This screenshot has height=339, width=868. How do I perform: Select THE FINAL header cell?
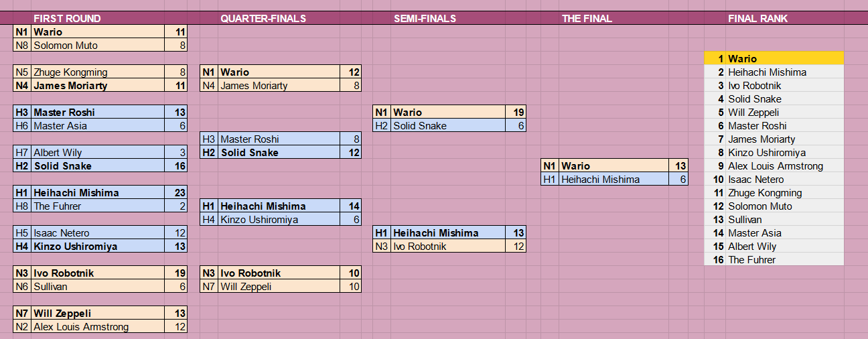pyautogui.click(x=587, y=19)
